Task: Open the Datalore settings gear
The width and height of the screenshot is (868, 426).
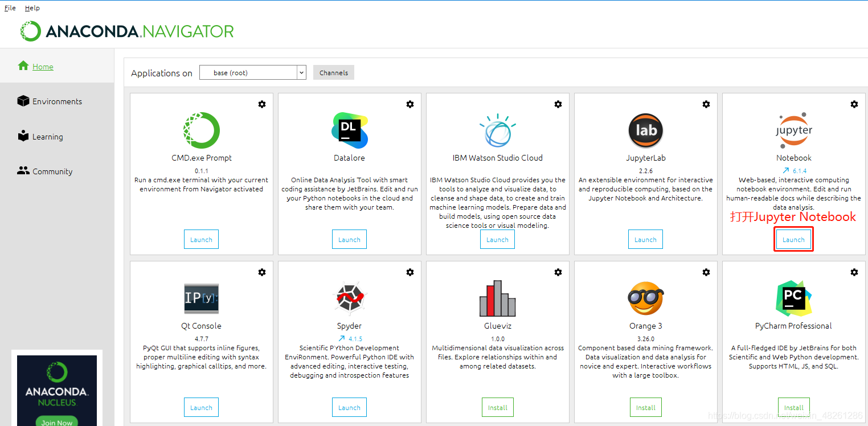Action: (x=410, y=104)
